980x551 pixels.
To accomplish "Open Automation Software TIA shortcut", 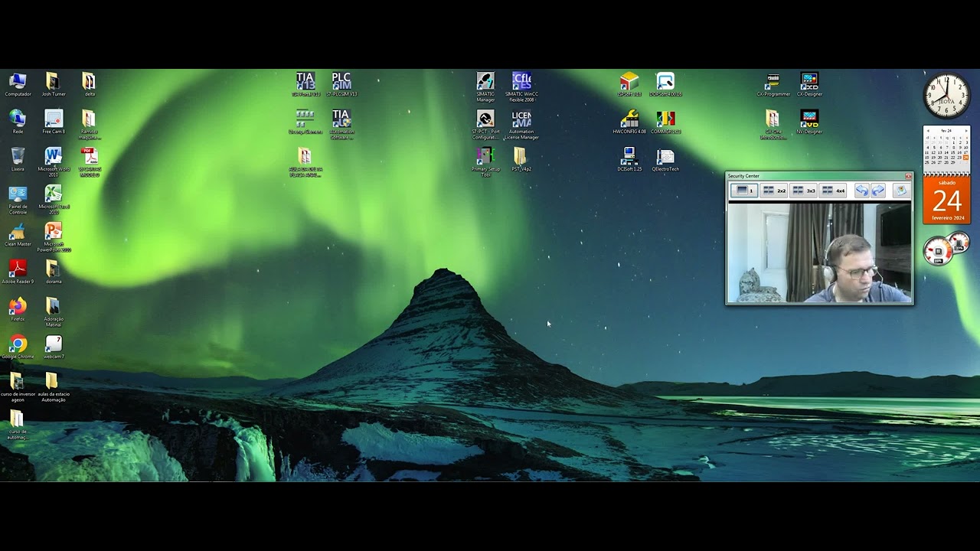I will click(341, 124).
